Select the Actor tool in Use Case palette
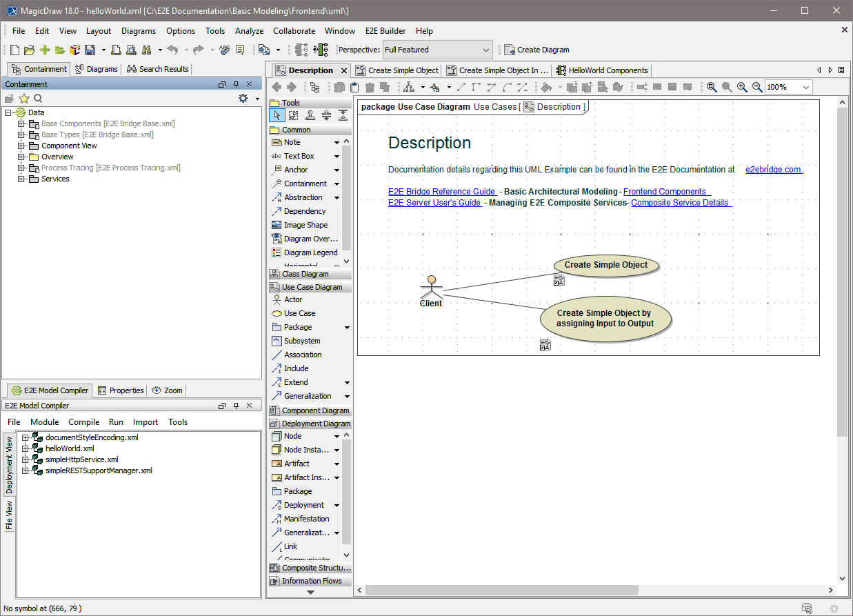This screenshot has height=616, width=853. (290, 299)
